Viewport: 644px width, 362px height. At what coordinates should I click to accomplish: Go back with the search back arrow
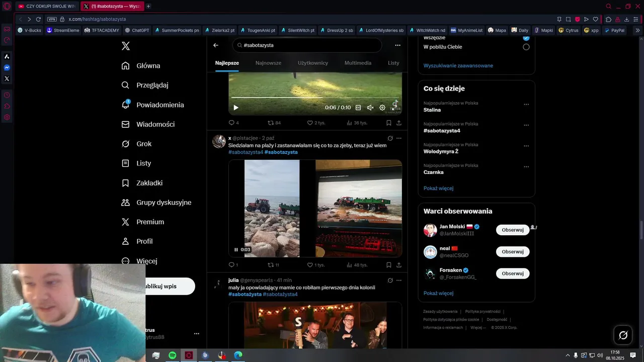216,45
